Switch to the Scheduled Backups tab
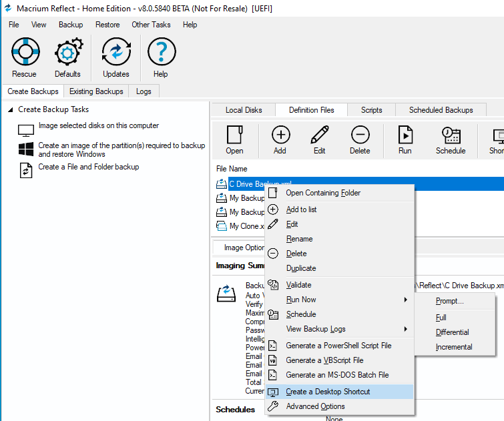This screenshot has width=504, height=421. pos(441,110)
